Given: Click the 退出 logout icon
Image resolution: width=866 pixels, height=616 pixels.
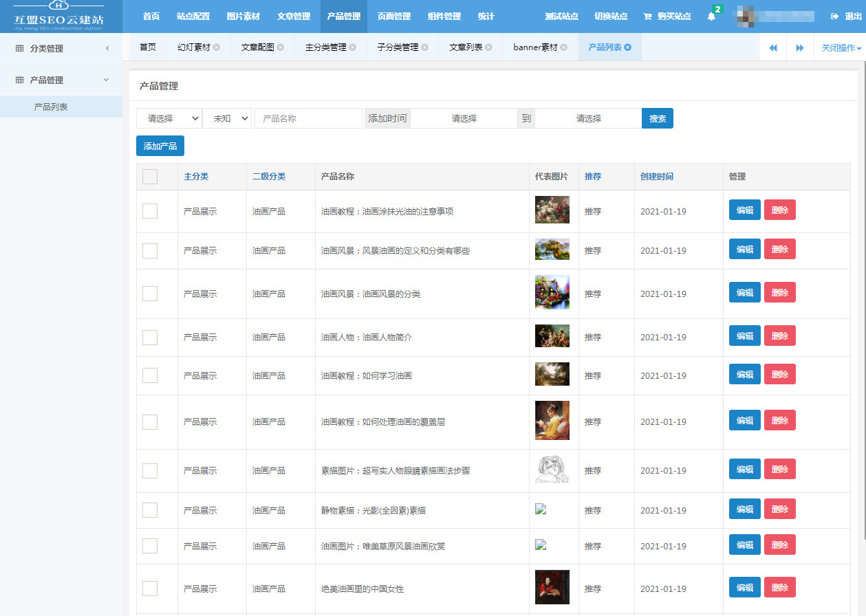Looking at the screenshot, I should point(834,16).
